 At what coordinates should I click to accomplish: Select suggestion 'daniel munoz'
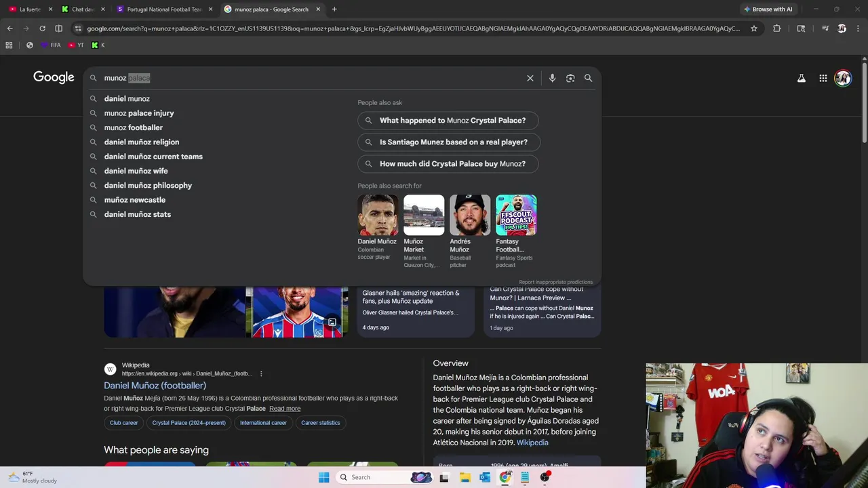[x=127, y=98]
